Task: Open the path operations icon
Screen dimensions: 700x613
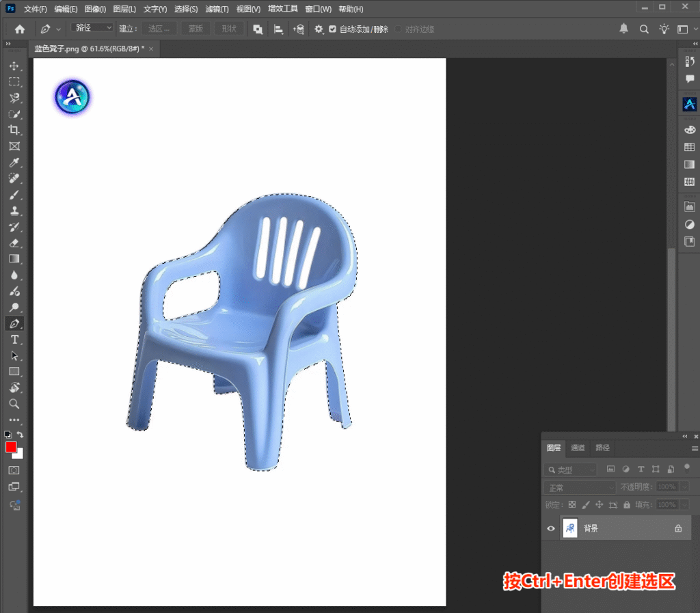Action: pos(258,29)
